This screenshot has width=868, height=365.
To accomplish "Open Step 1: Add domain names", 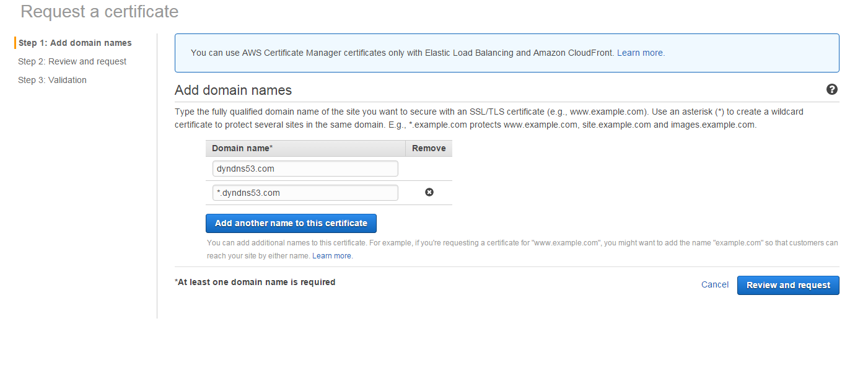I will (75, 43).
